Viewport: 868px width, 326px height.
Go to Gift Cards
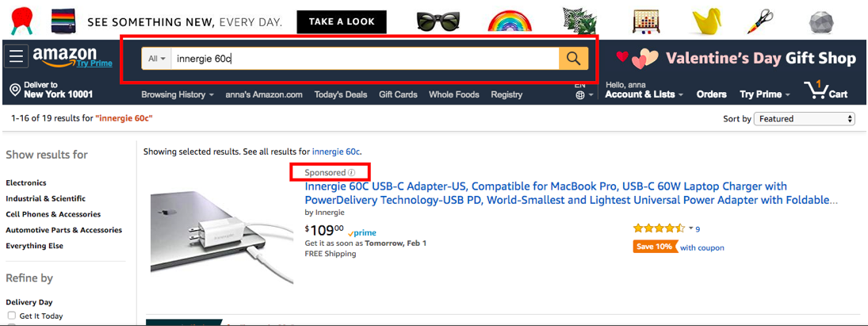398,94
